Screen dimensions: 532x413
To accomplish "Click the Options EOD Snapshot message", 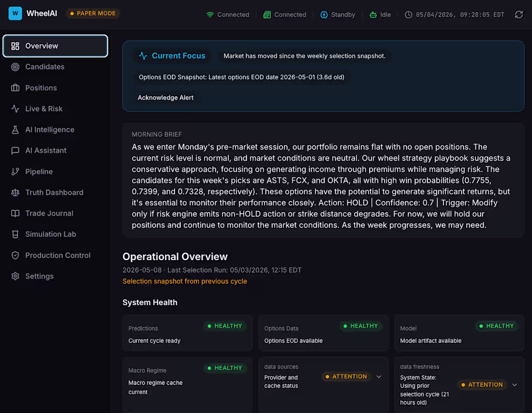I will point(241,77).
